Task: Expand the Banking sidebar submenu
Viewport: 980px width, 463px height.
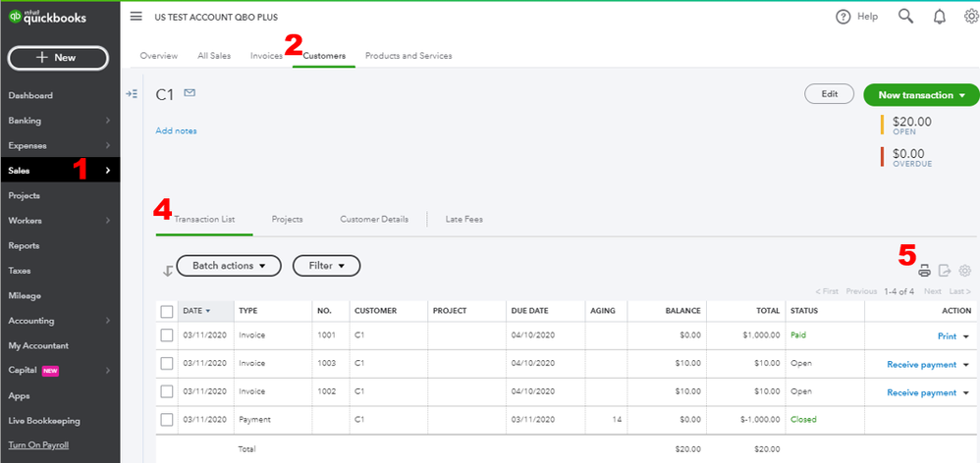Action: [107, 121]
